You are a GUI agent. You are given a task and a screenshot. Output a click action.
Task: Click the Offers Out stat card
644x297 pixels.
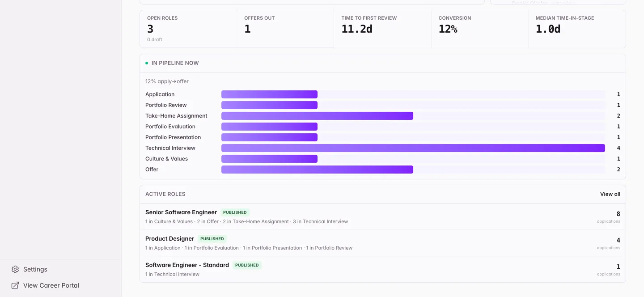point(285,29)
